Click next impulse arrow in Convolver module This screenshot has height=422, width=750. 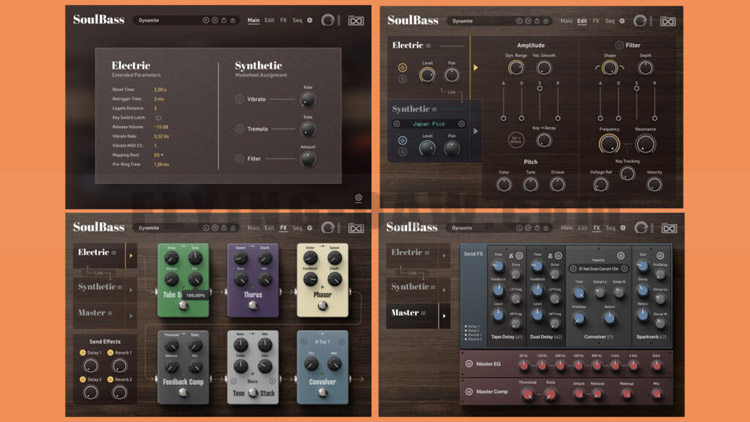pyautogui.click(x=624, y=268)
